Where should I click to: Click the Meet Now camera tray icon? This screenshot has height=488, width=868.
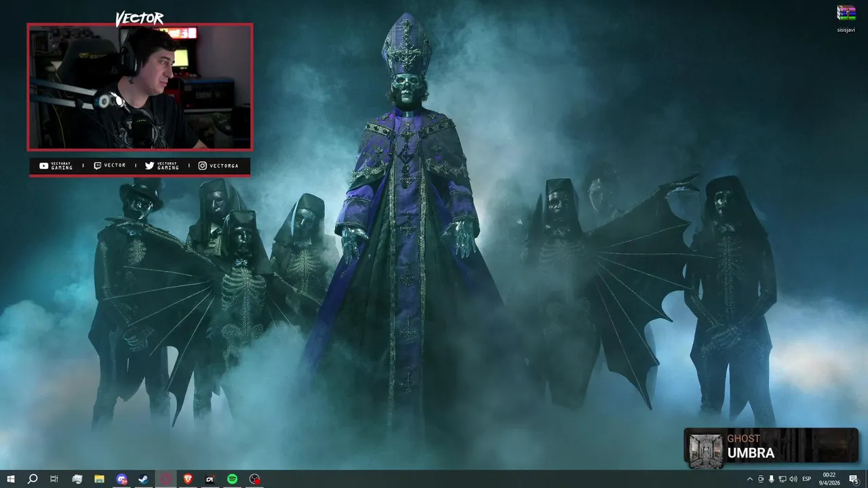[x=761, y=479]
